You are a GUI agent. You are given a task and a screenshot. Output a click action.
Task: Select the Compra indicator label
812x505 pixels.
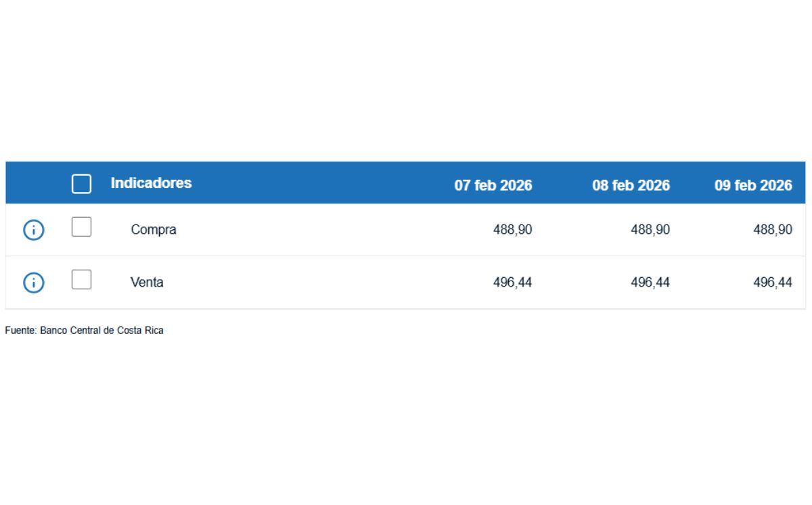coord(154,230)
